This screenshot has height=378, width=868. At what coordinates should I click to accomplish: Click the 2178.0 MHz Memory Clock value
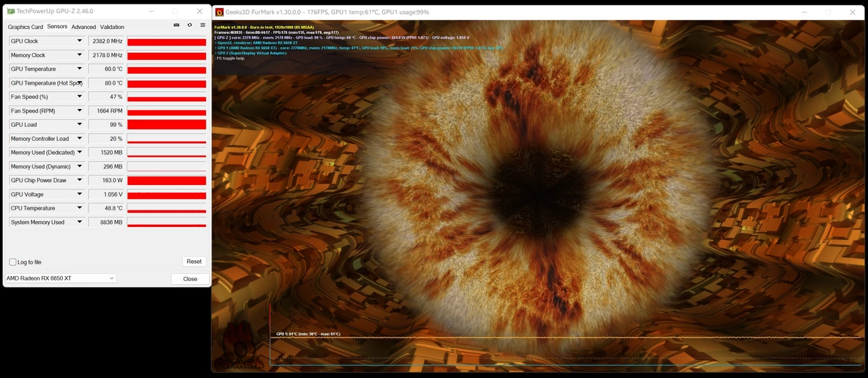pyautogui.click(x=106, y=55)
